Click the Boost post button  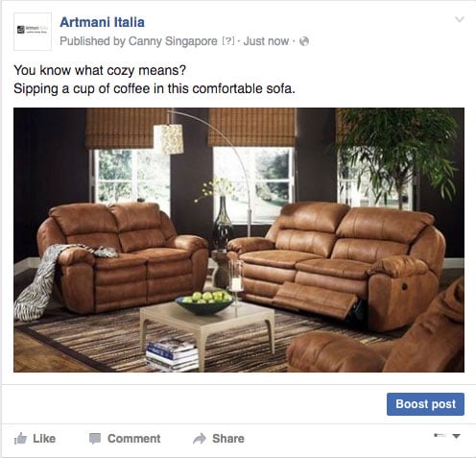pyautogui.click(x=425, y=404)
